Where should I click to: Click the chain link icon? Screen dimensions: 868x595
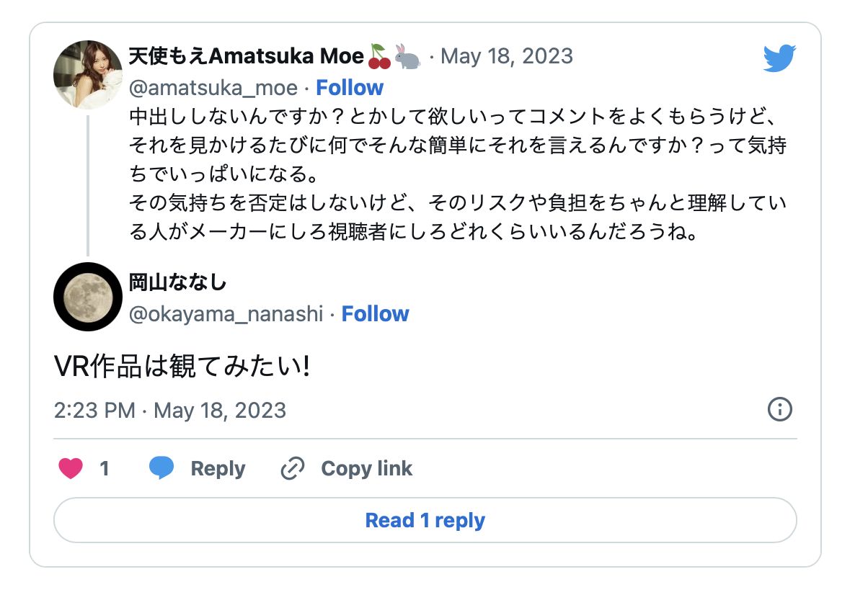coord(292,469)
